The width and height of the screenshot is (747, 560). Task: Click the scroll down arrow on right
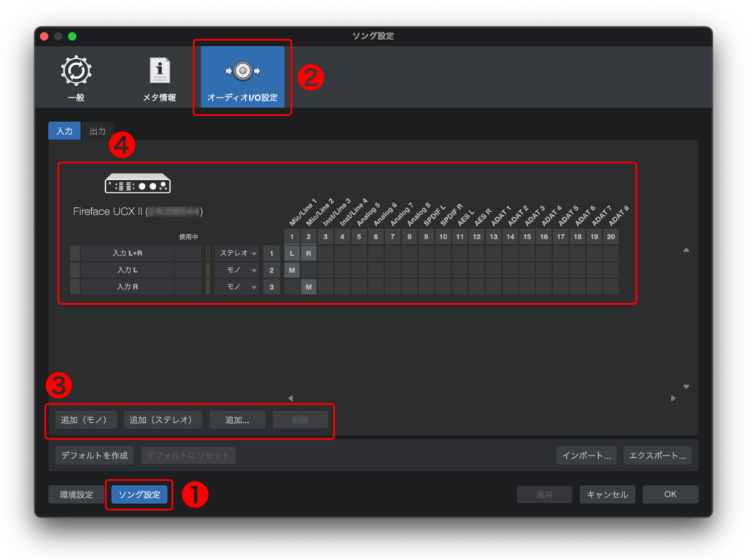tap(686, 386)
